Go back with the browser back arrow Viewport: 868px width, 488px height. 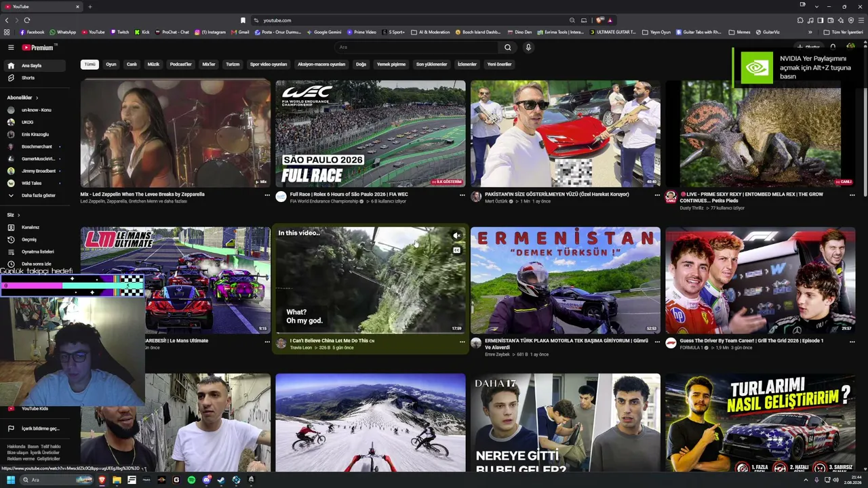pos(7,20)
